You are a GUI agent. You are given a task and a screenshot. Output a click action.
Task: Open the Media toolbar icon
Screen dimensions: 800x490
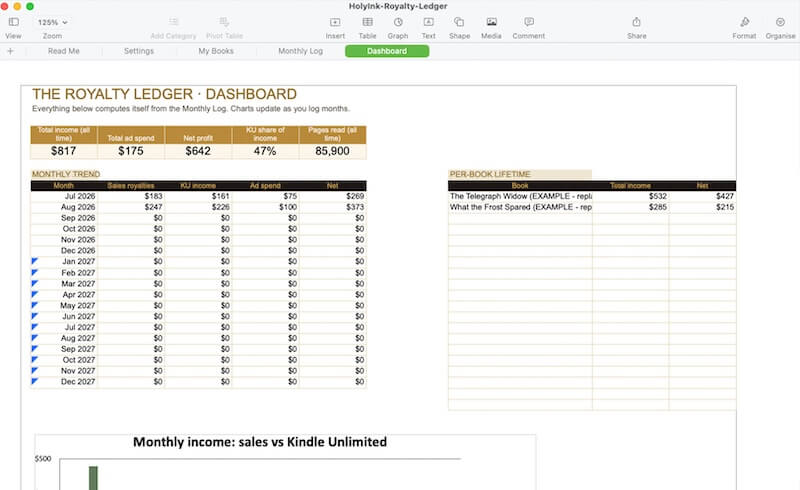pyautogui.click(x=491, y=22)
